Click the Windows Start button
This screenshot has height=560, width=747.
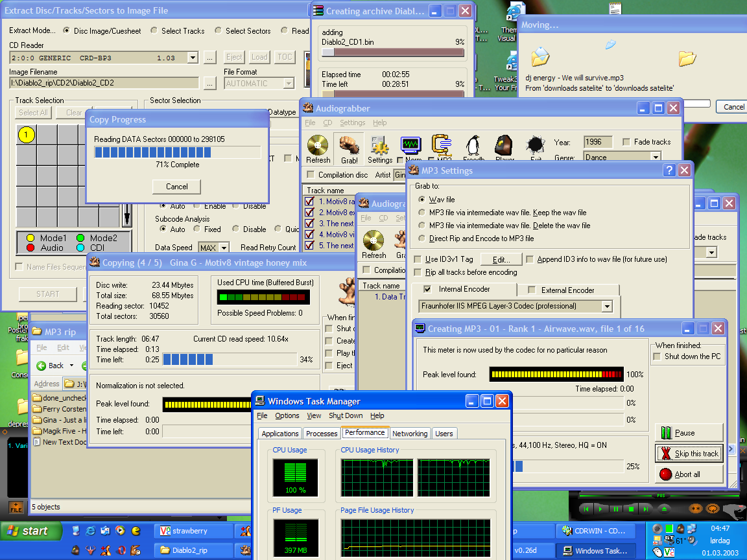click(31, 531)
